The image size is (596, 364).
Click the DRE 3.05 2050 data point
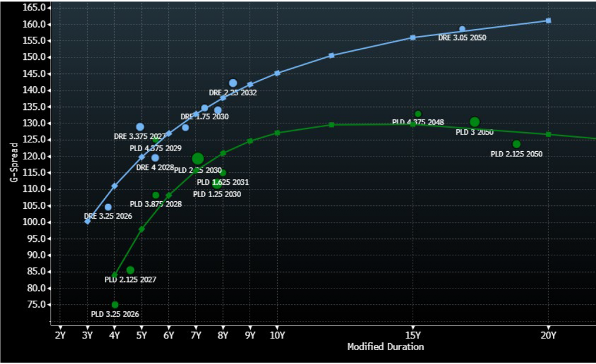pos(462,29)
